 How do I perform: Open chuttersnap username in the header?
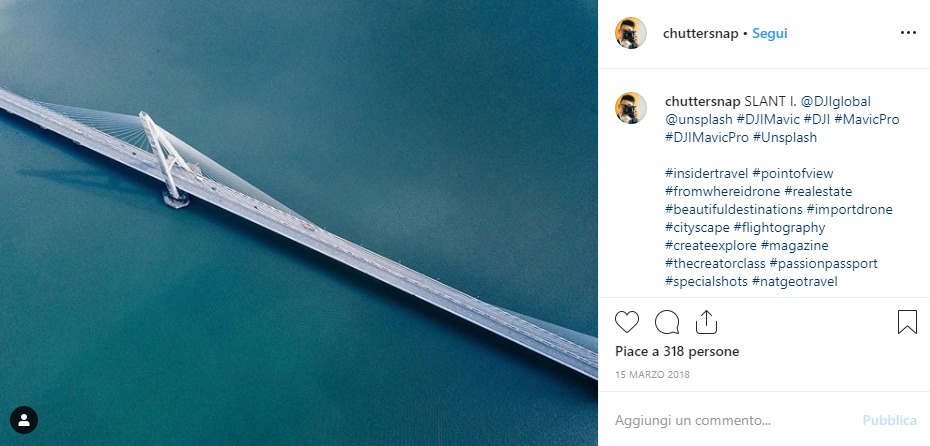[x=700, y=34]
